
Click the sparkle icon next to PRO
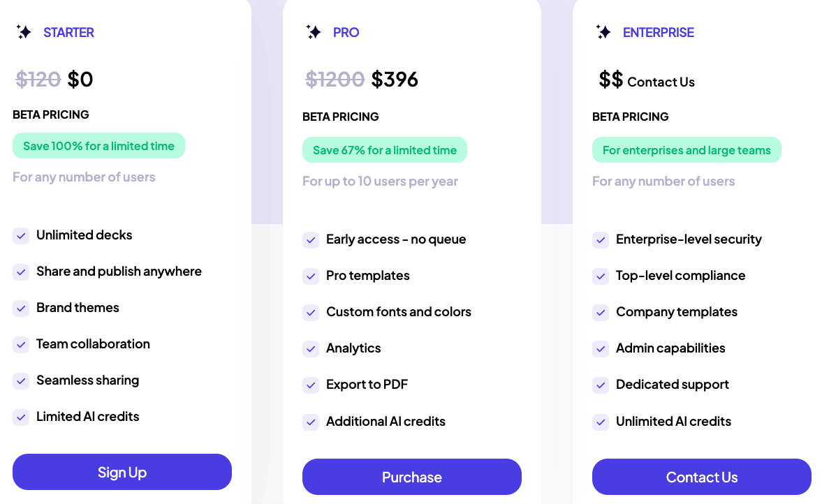pyautogui.click(x=314, y=32)
